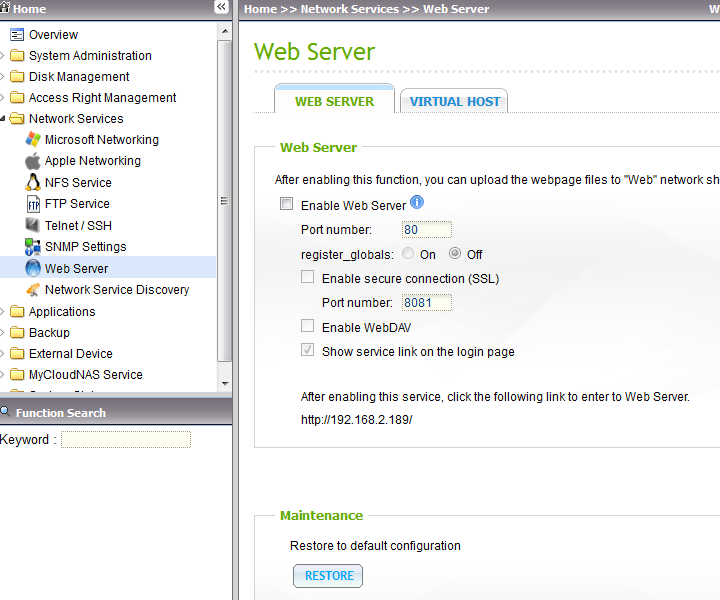Check Enable secure connection (SSL)
Viewport: 720px width, 600px height.
pyautogui.click(x=308, y=278)
